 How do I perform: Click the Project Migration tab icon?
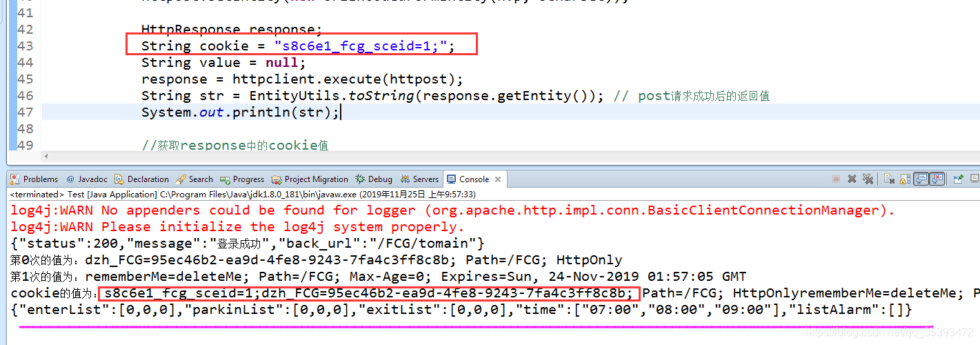pyautogui.click(x=277, y=179)
